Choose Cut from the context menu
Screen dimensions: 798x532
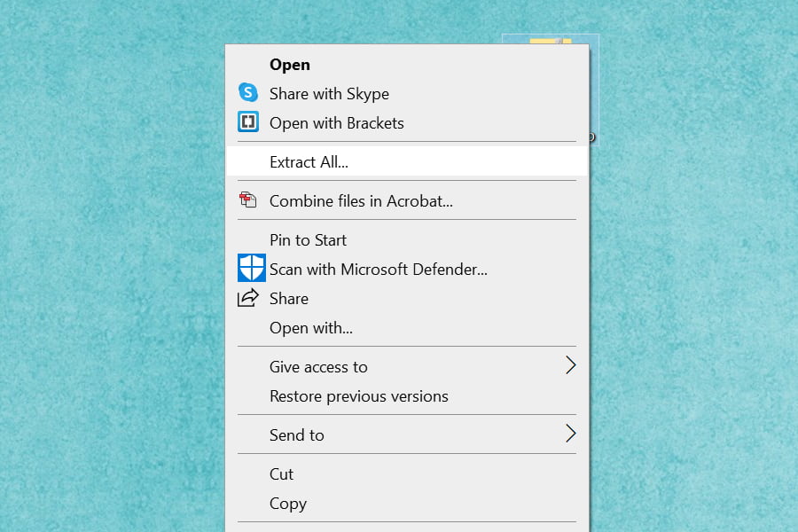407,474
